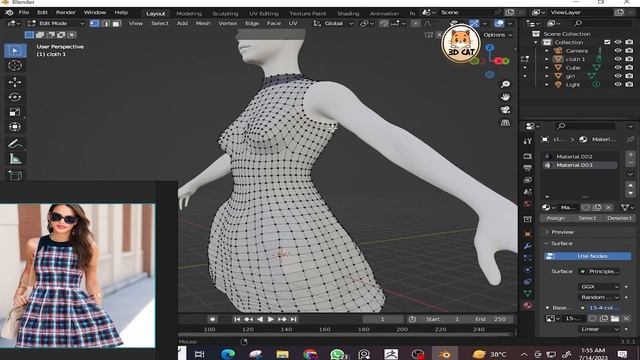Image resolution: width=640 pixels, height=360 pixels.
Task: Hide Cube in viewport
Action: click(x=618, y=68)
